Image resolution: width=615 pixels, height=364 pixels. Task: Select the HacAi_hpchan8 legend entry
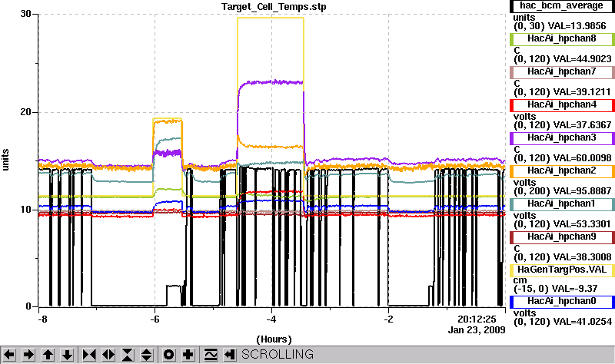click(x=562, y=39)
